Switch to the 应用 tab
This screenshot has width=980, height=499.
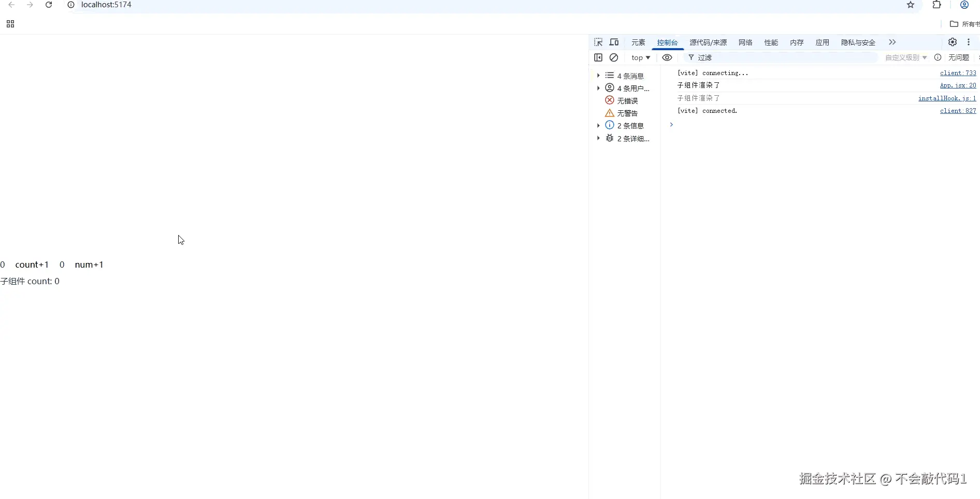(x=823, y=42)
